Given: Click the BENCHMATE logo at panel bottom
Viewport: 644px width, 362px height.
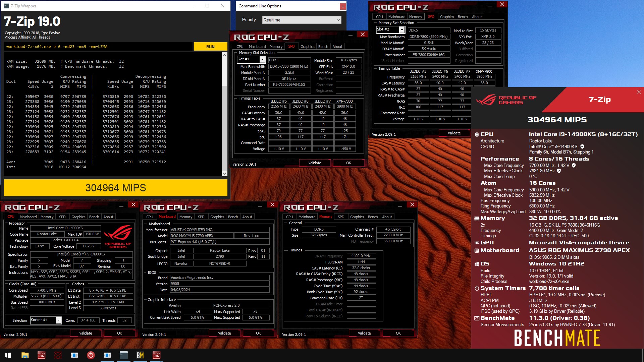Looking at the screenshot, I should point(557,338).
